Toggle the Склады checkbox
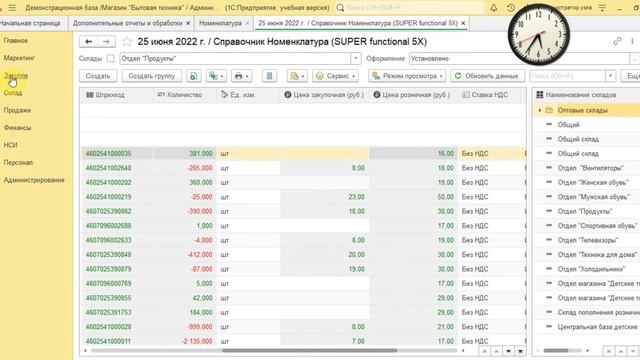 [x=111, y=59]
